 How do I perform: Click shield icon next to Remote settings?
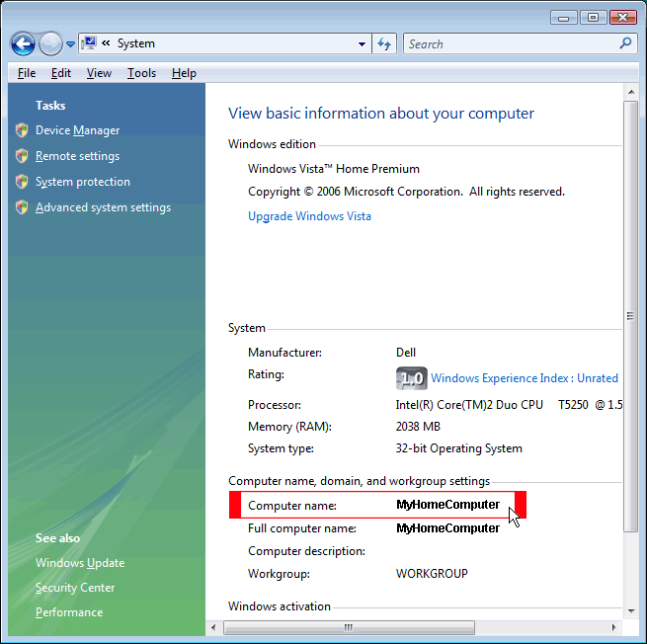22,156
